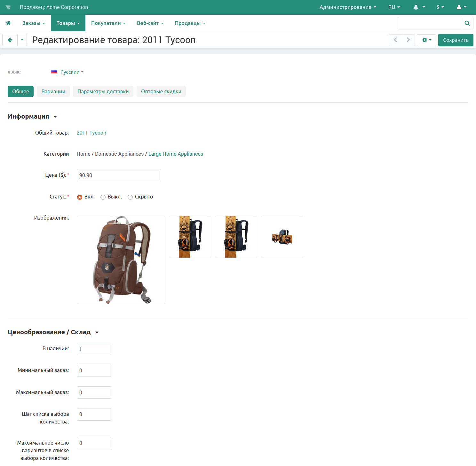Go to previous product with left chevron
The width and height of the screenshot is (476, 466).
pos(395,40)
